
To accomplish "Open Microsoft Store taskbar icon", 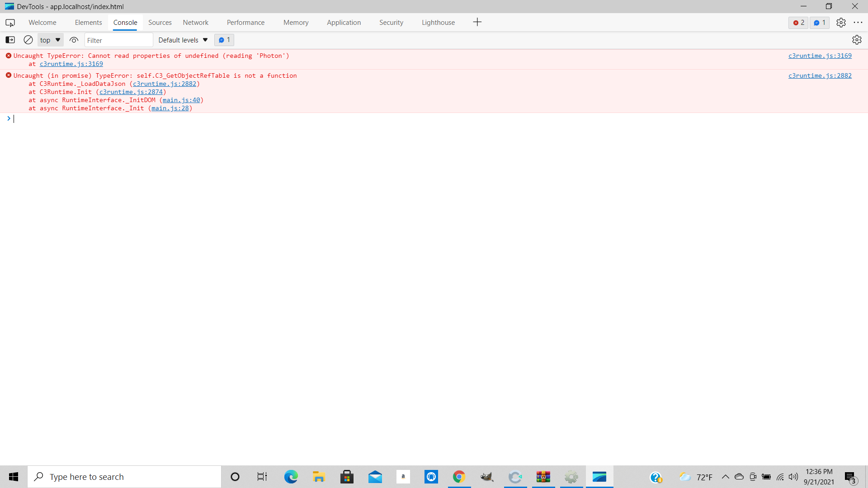I will point(347,477).
